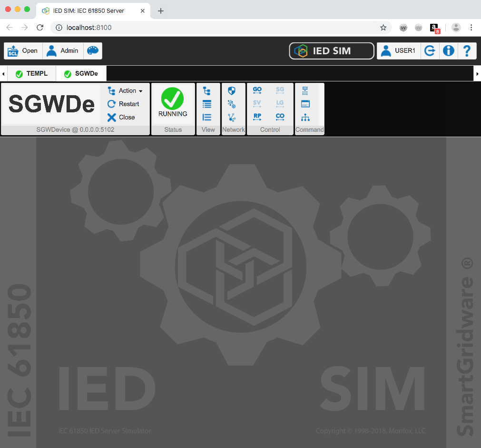
Task: Click the SGWDevice @ 0.0.0.0:5102 label
Action: 75,129
